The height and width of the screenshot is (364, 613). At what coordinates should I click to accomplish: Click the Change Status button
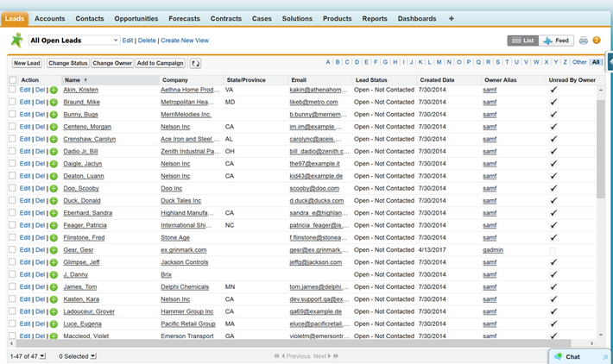coord(68,63)
